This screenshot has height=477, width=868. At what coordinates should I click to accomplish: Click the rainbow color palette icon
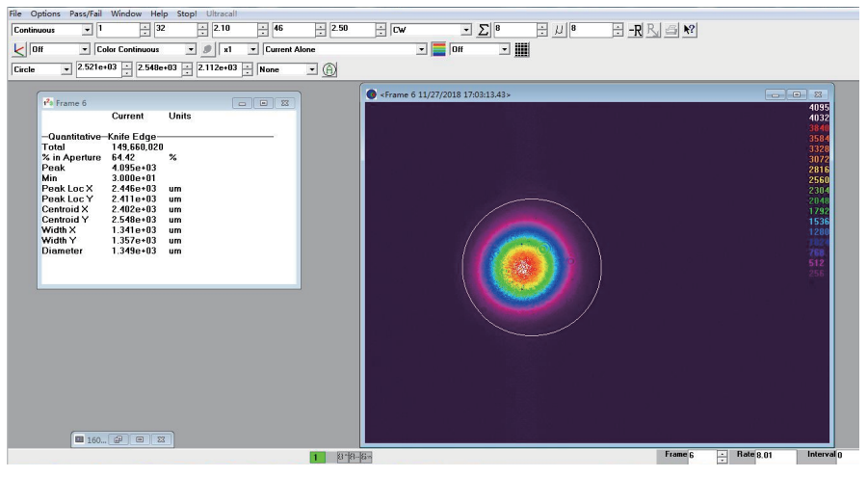(438, 49)
